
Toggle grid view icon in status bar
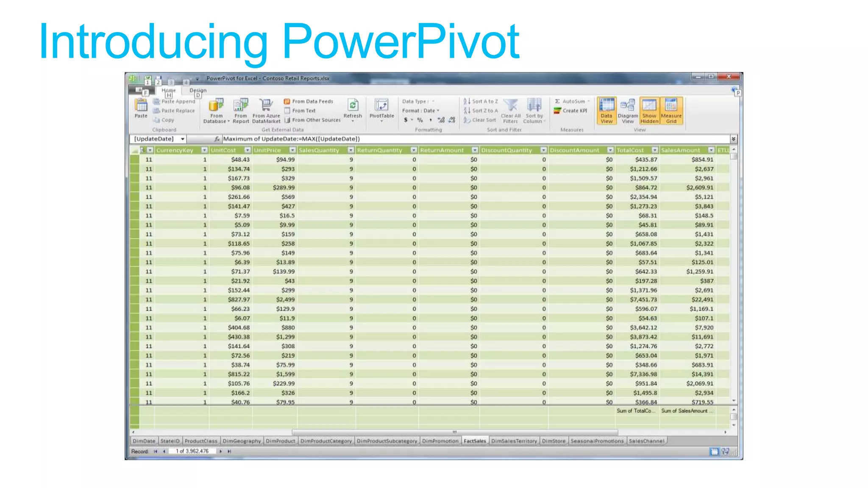point(714,452)
